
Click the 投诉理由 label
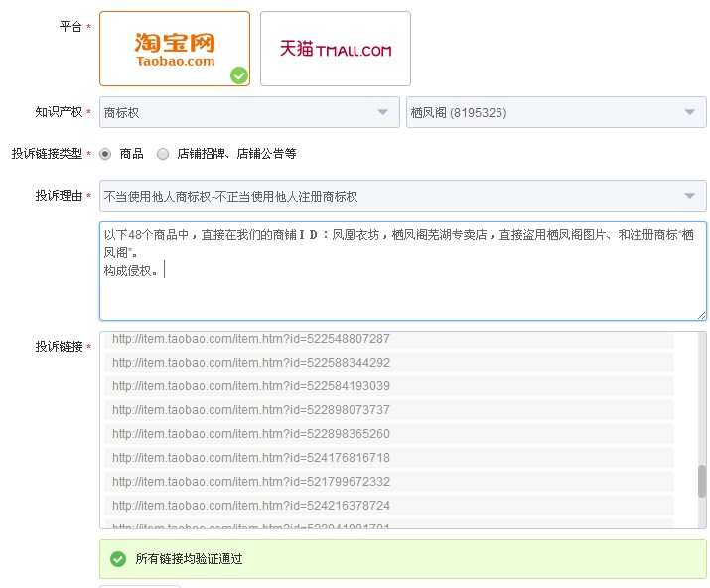(x=59, y=196)
